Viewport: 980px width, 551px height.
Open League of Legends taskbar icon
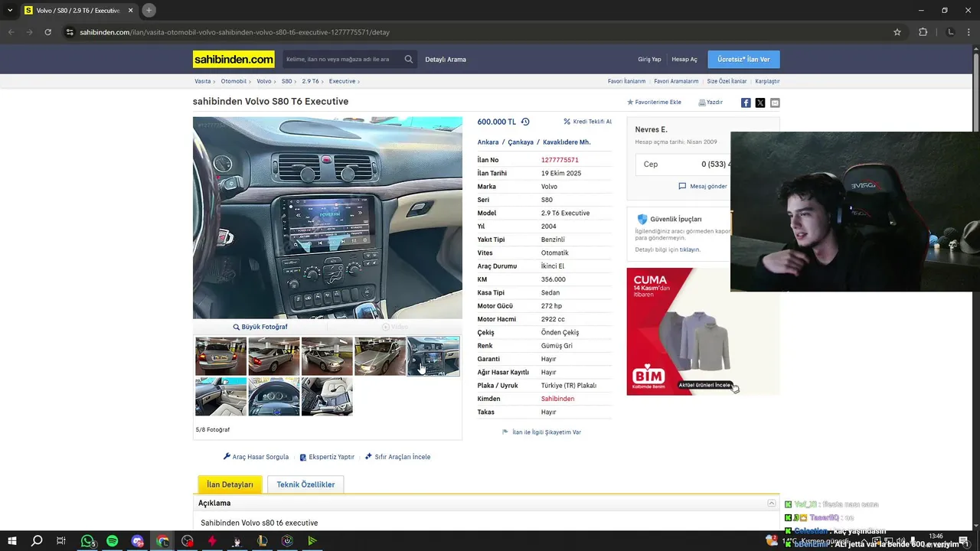[x=263, y=541]
